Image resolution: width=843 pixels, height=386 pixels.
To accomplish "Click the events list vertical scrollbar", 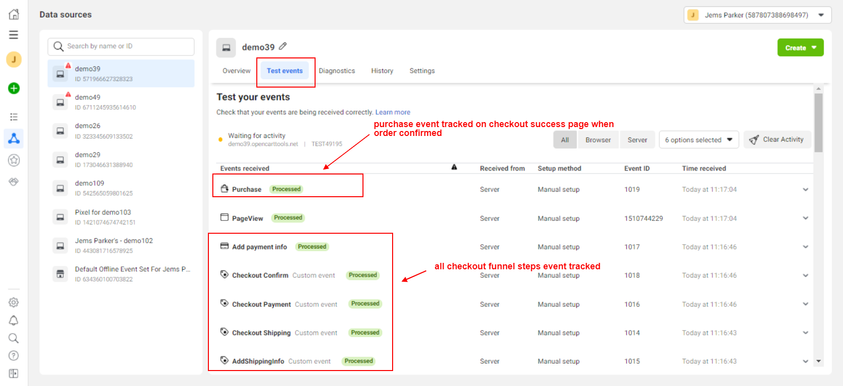I will point(818,123).
